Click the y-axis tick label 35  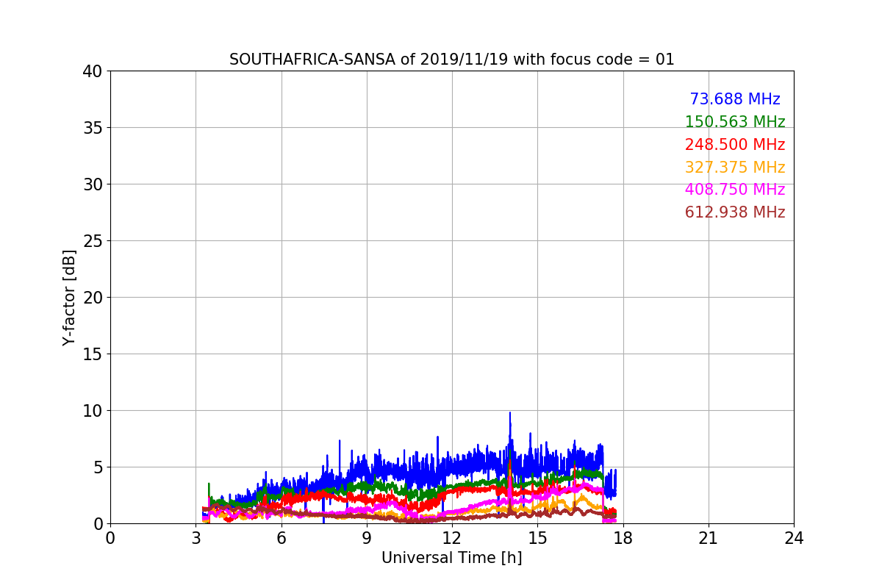[x=93, y=128]
